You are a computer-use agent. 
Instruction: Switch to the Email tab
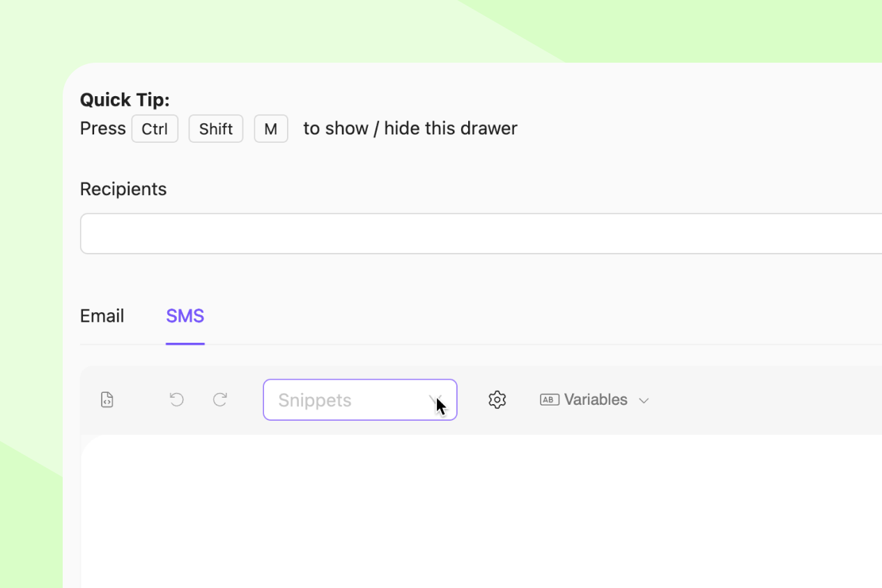click(102, 316)
